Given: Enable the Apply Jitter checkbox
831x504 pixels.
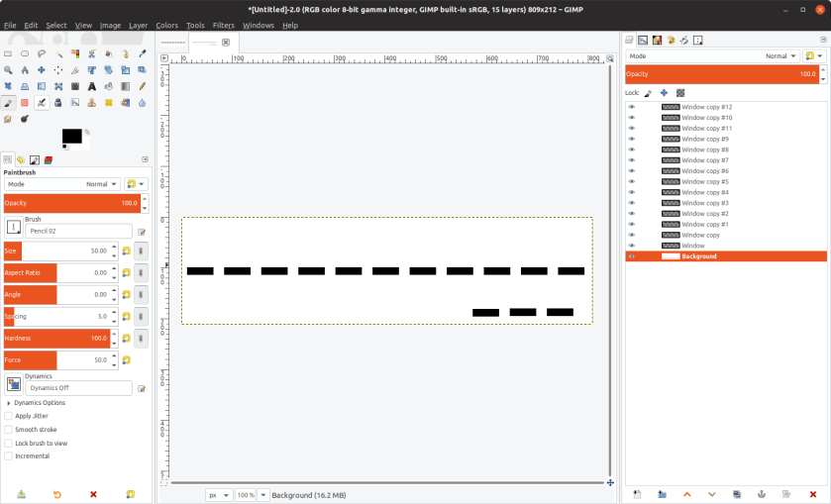Looking at the screenshot, I should point(9,416).
